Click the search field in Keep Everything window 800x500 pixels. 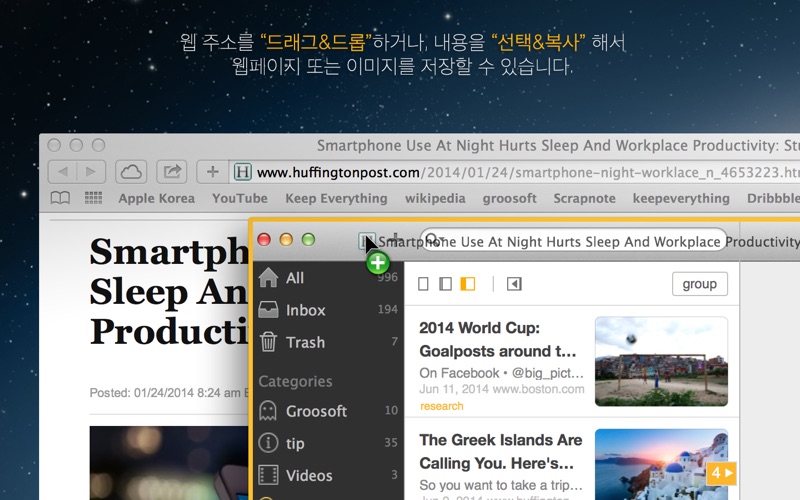pos(573,240)
